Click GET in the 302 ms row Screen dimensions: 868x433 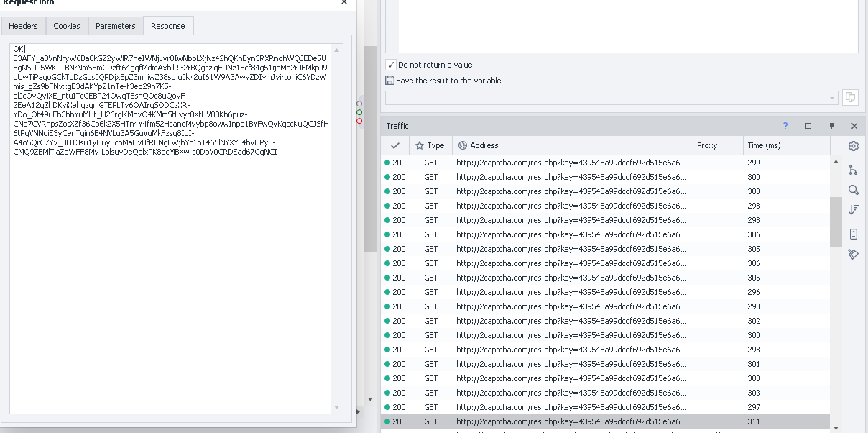point(431,321)
